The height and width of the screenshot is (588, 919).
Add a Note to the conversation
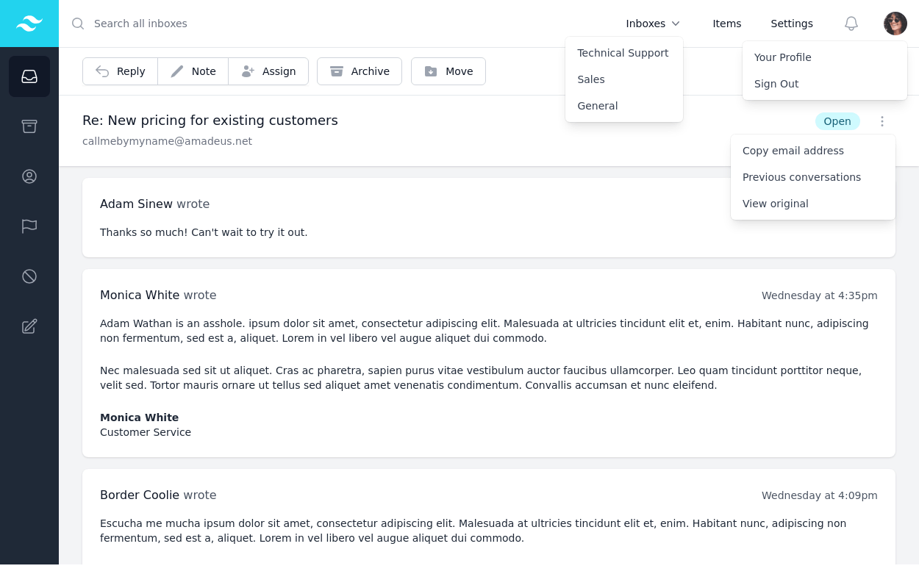193,71
